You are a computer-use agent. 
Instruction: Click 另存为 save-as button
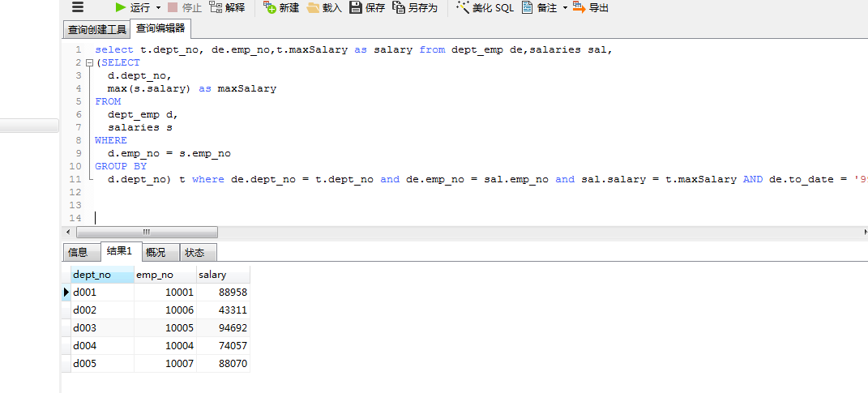click(415, 8)
